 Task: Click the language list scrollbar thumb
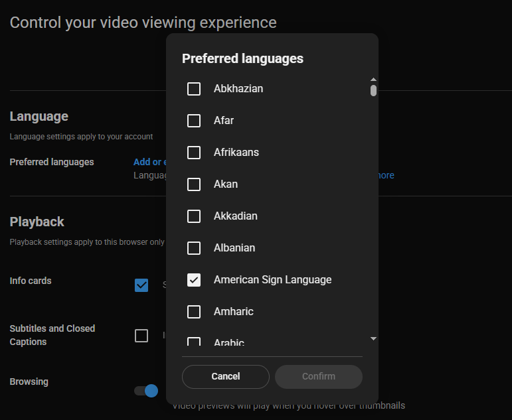tap(374, 90)
